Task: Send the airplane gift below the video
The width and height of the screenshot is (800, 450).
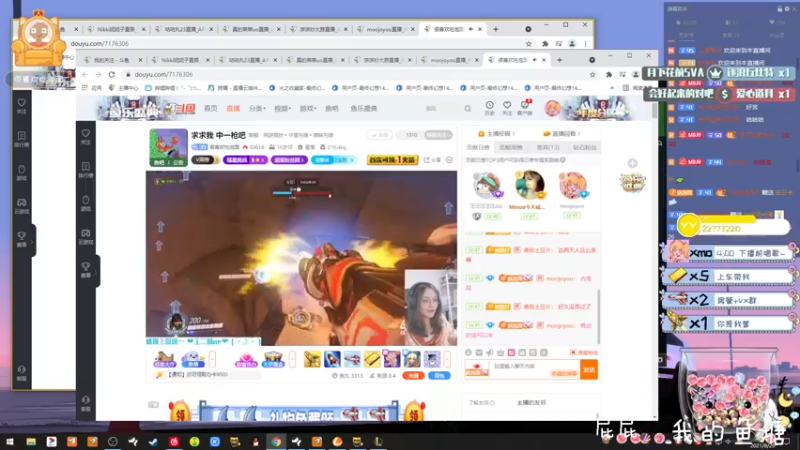Action: tap(352, 359)
